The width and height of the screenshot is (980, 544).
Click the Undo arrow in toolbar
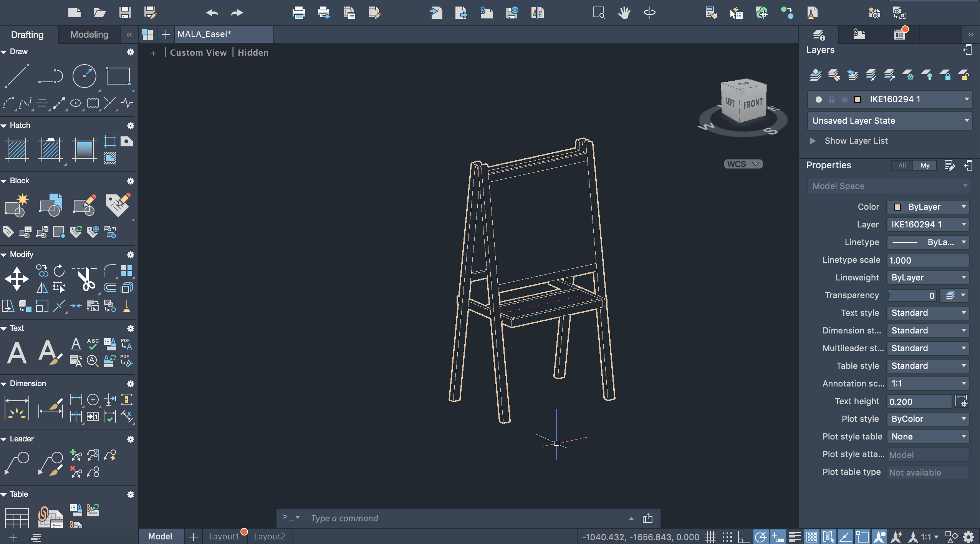[212, 13]
